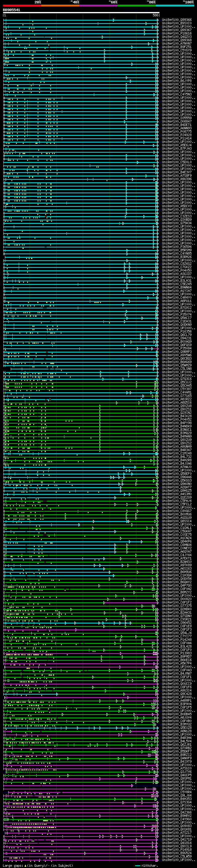The image size is (197, 868).
Task: Select the UniRef100_C5YGY9 label
Action: [x=177, y=50]
